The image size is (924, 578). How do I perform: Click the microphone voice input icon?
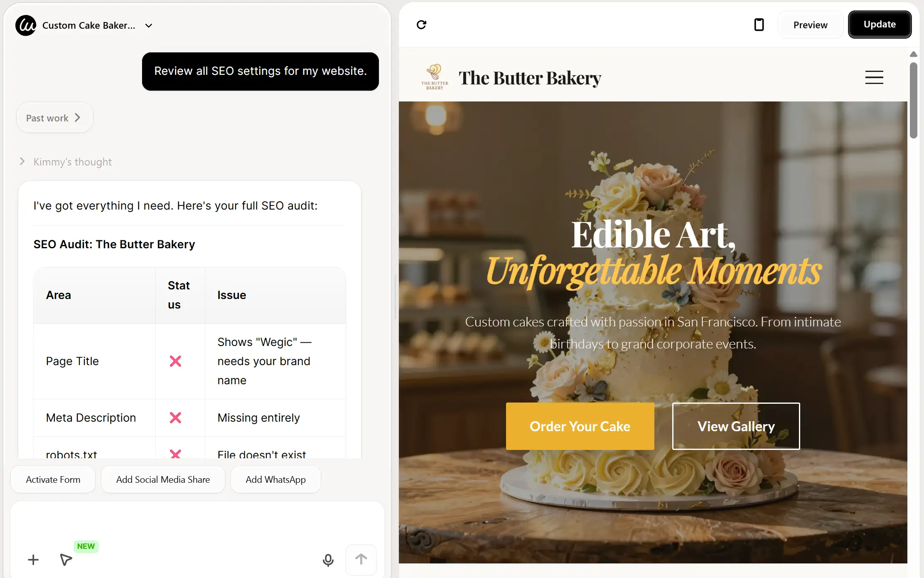pyautogui.click(x=328, y=560)
